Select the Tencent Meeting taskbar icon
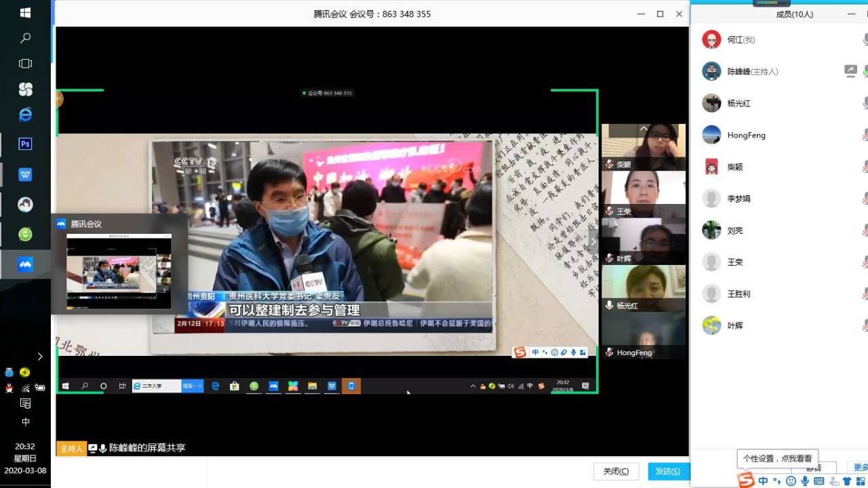This screenshot has width=868, height=488. click(25, 264)
